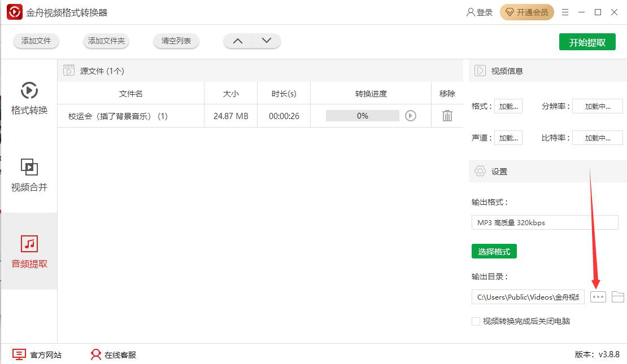Image resolution: width=627 pixels, height=364 pixels.
Task: Click the 金舟视频格式转换器 app logo
Action: (14, 12)
